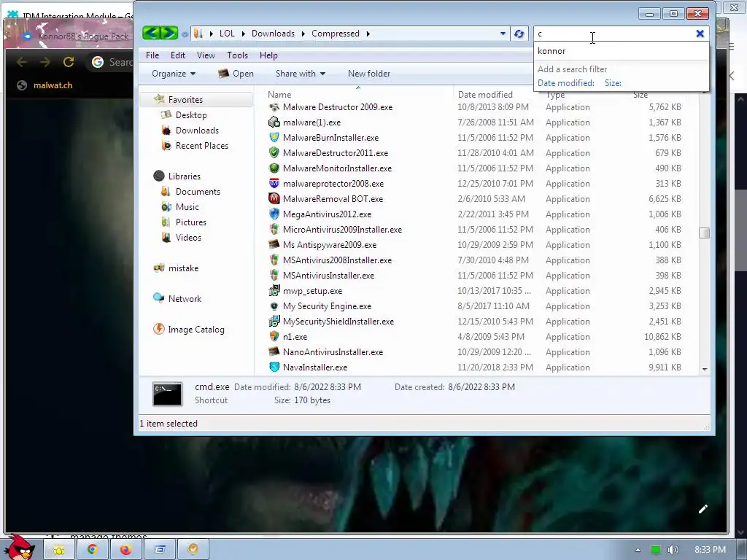Expand address bar previous locations dropdown
747x560 pixels.
pyautogui.click(x=503, y=34)
